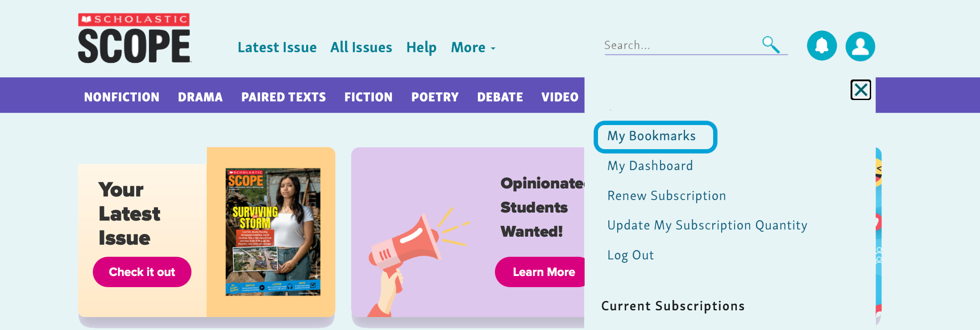
Task: Click the Check it out button
Action: click(x=142, y=272)
